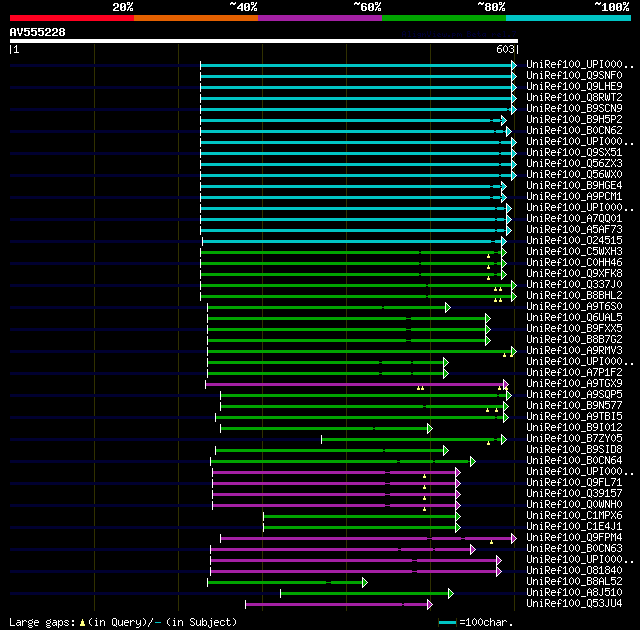Image resolution: width=640 pixels, height=630 pixels.
Task: Click hit label UniRef100_B9N577
Action: 574,406
